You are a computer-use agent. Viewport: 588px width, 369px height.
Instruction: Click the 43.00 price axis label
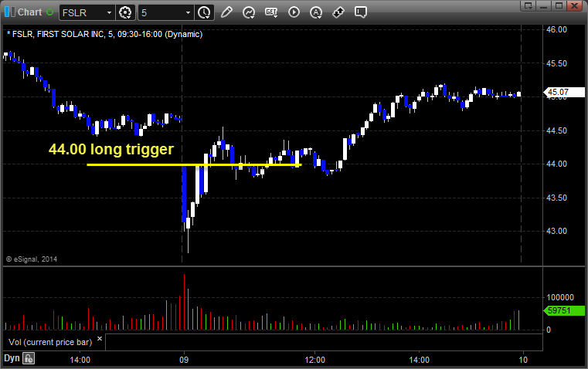click(556, 231)
